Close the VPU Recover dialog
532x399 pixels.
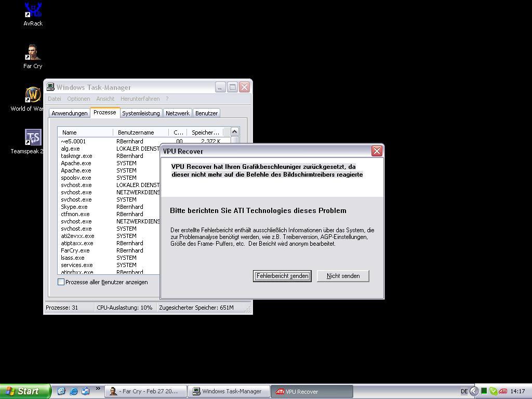[x=377, y=151]
